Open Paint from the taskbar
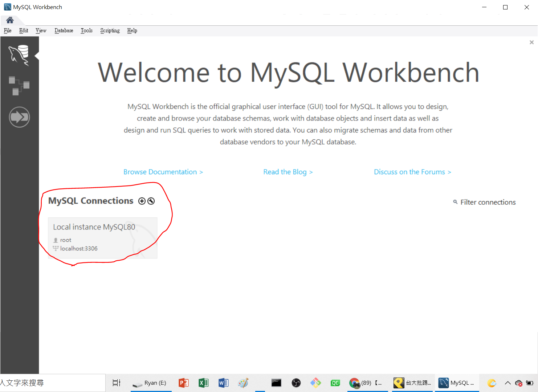The image size is (538, 392). pos(243,383)
